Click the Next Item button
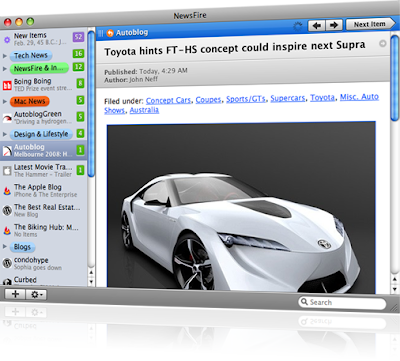The width and height of the screenshot is (400, 361). [x=370, y=24]
